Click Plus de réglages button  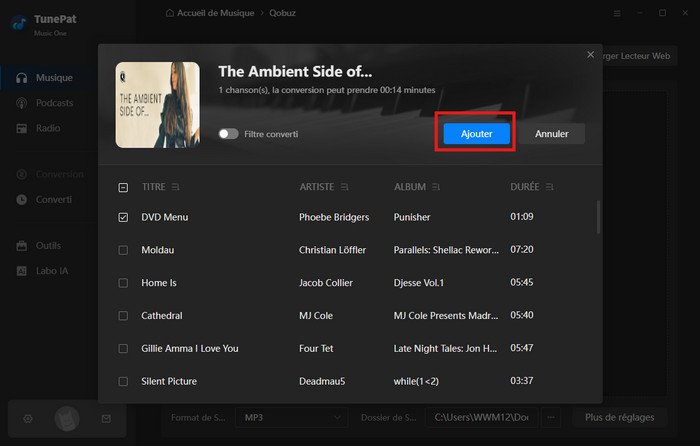(x=620, y=417)
